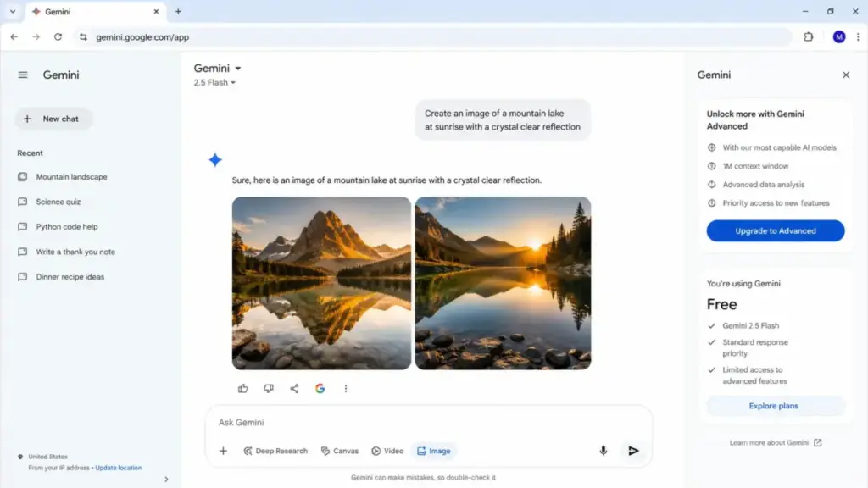Open a new browser tab
The width and height of the screenshot is (868, 488).
[178, 12]
